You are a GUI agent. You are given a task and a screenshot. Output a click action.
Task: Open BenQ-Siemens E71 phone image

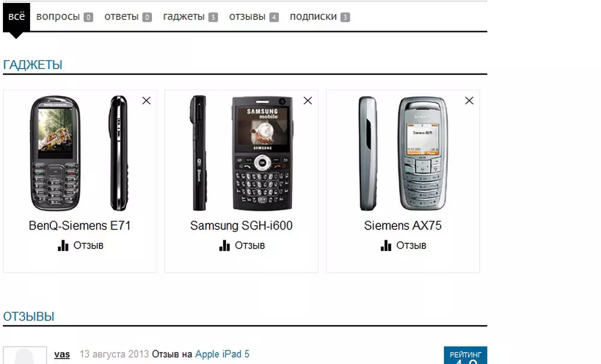click(x=80, y=153)
